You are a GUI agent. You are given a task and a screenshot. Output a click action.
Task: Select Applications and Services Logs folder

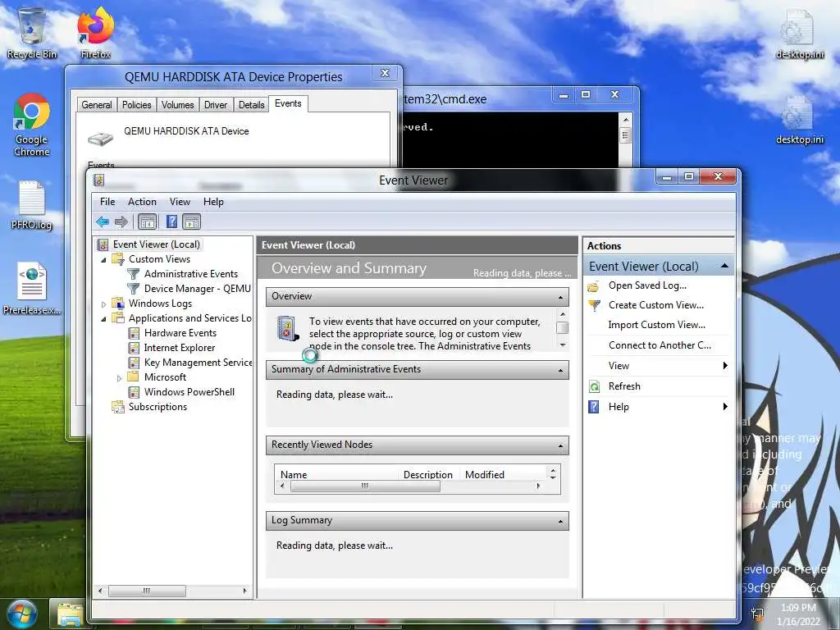click(189, 318)
